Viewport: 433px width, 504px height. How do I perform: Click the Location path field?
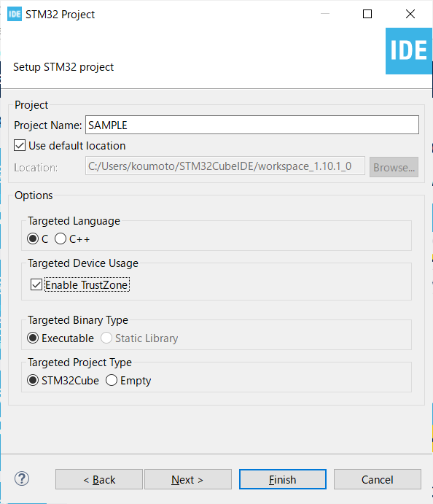225,166
